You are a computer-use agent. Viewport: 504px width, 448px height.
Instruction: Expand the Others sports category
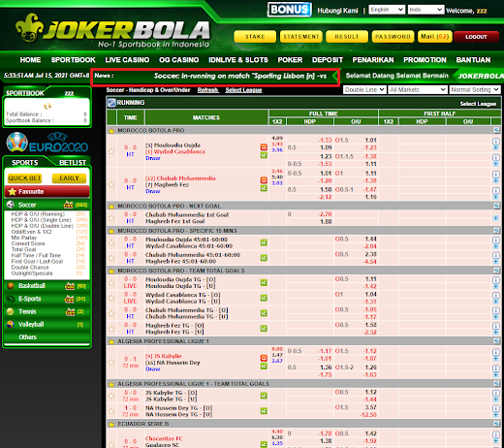click(x=47, y=337)
